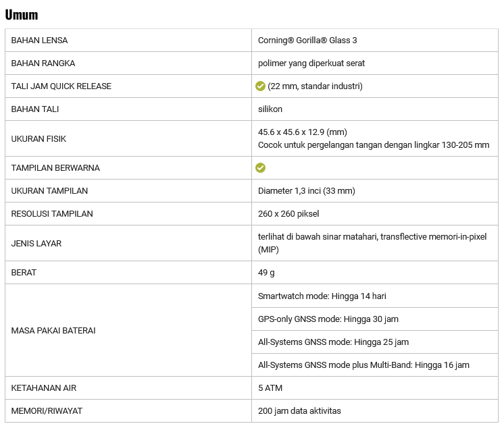Click Smartwatch mode: Hingga 14 hari text

point(322,296)
